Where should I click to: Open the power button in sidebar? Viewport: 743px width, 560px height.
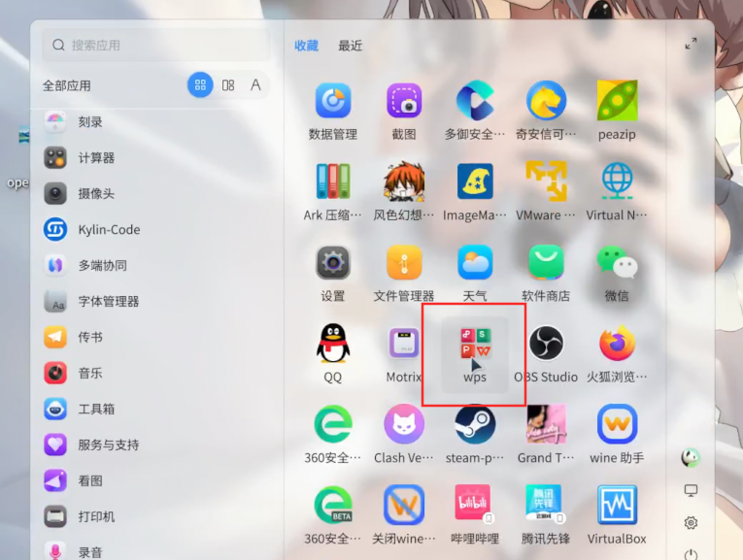point(691,554)
